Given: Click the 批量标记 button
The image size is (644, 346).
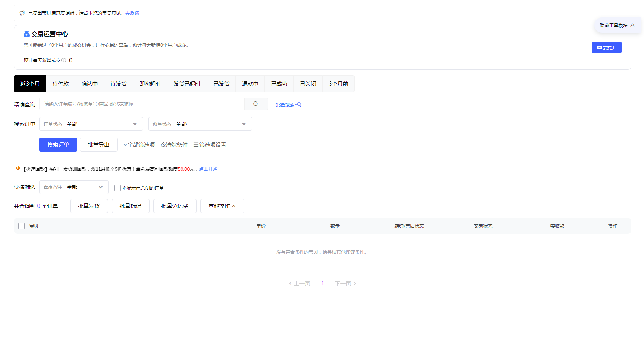Looking at the screenshot, I should pos(131,206).
